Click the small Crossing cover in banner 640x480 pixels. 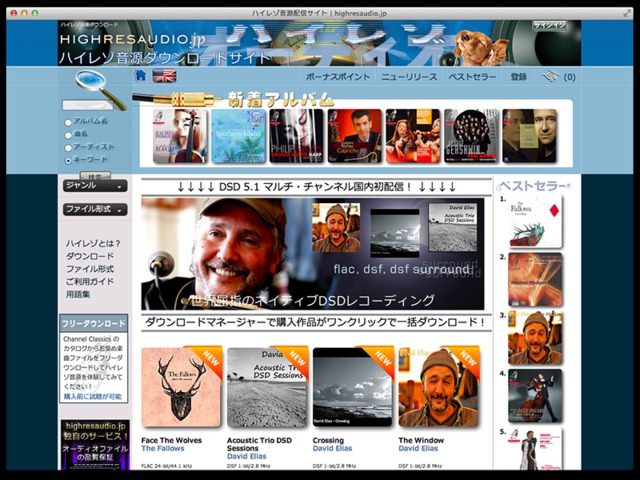point(395,233)
